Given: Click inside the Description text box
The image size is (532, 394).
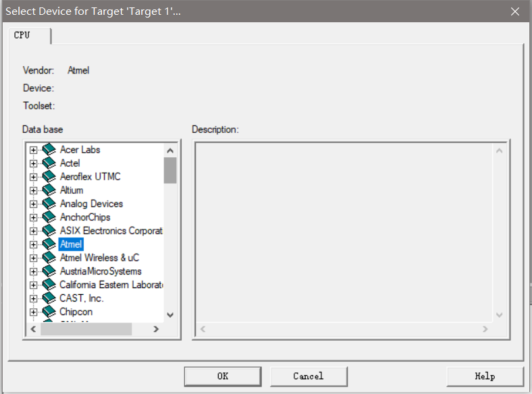Looking at the screenshot, I should coord(344,233).
